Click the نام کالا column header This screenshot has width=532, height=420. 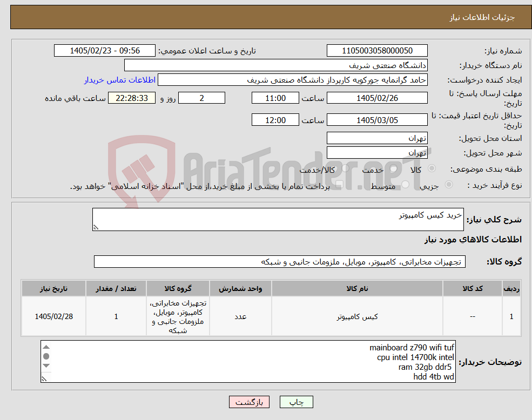(357, 288)
